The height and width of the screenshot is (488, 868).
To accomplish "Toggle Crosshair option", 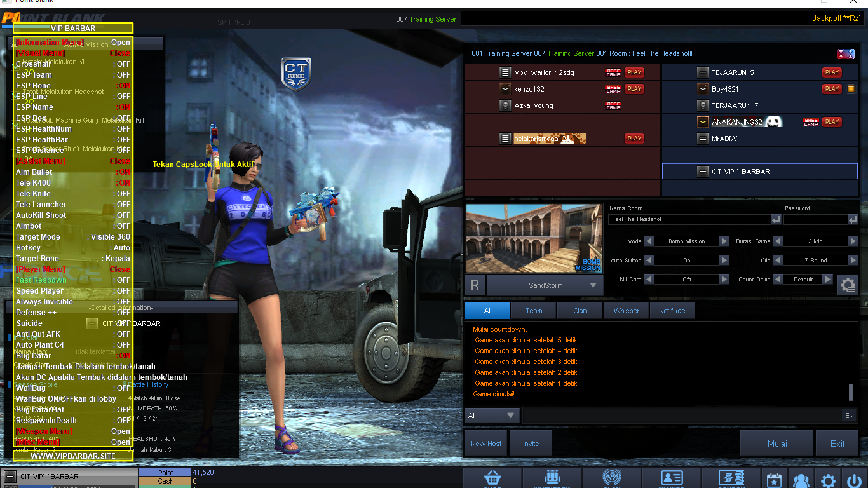I will click(x=73, y=64).
